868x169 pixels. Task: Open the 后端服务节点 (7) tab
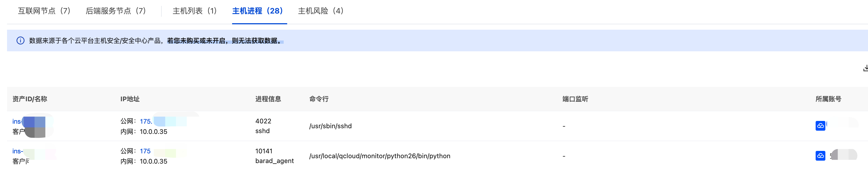click(116, 11)
